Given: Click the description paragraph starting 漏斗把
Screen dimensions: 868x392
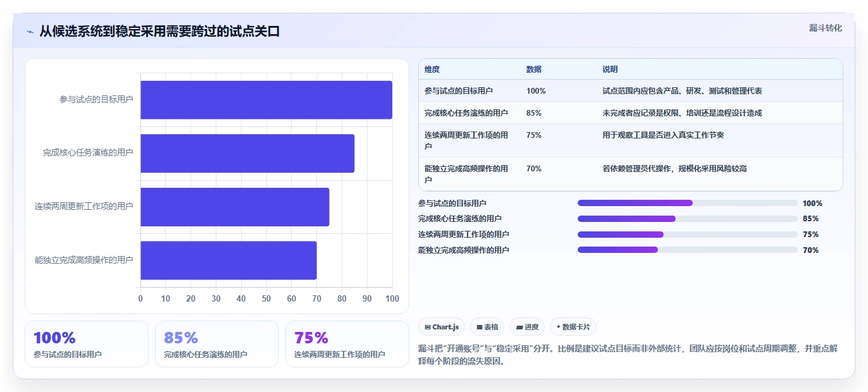Looking at the screenshot, I should 628,355.
